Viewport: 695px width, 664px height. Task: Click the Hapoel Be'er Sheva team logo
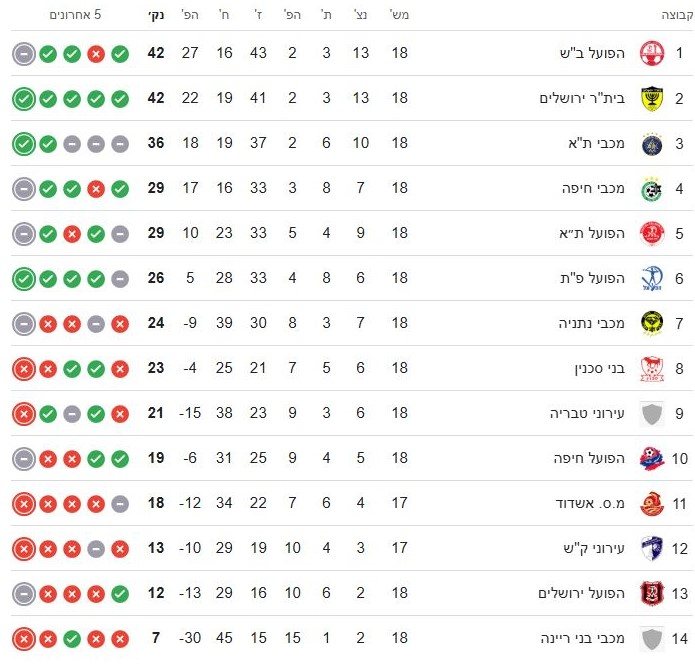652,53
